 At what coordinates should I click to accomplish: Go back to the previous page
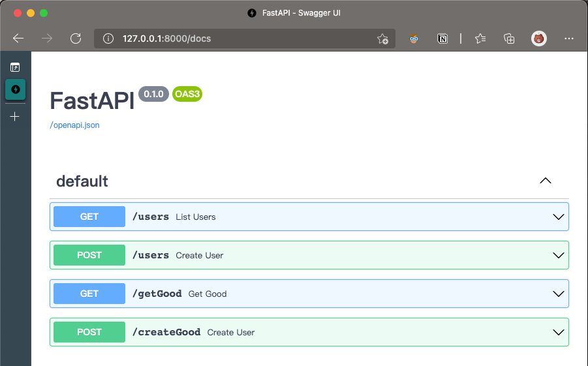18,38
